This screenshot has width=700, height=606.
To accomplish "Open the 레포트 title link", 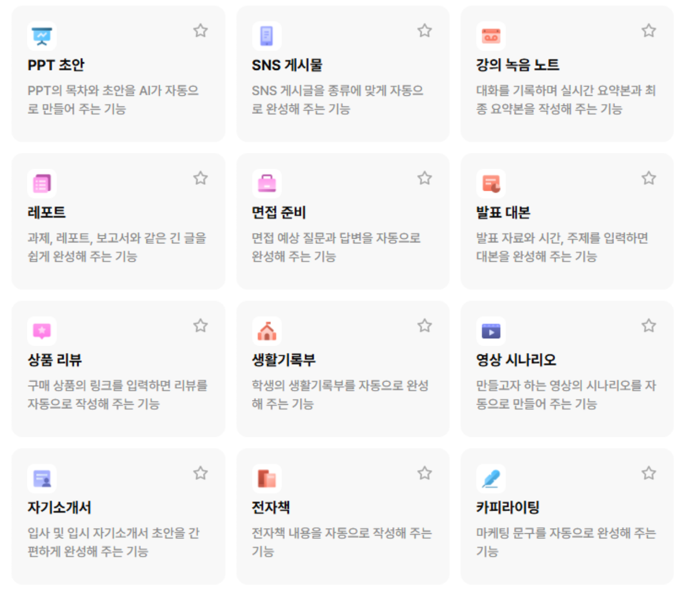I will [x=46, y=212].
